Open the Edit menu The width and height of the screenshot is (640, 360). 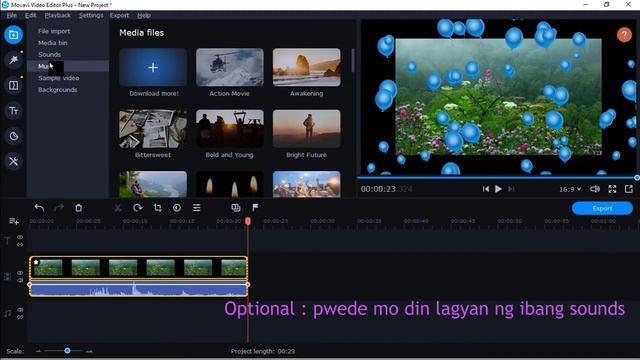pos(31,15)
